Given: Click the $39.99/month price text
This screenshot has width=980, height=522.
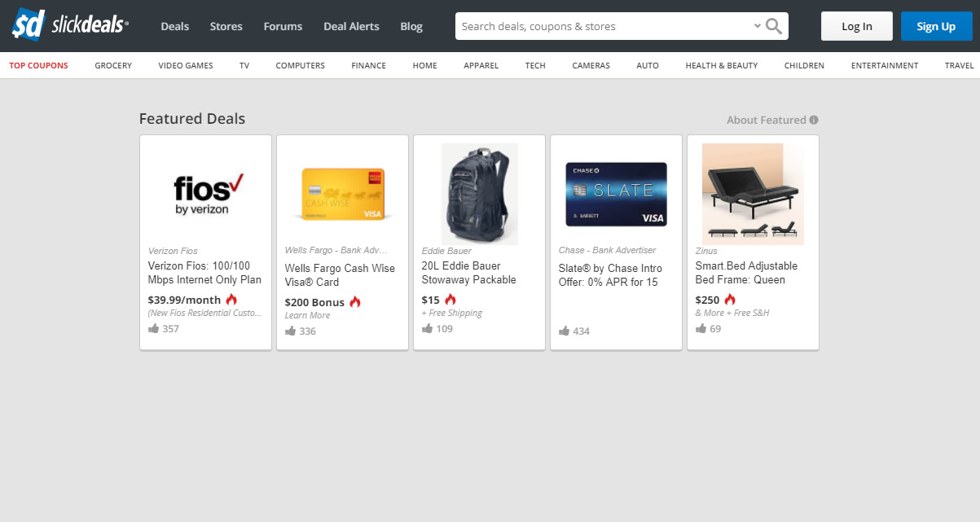Looking at the screenshot, I should pos(185,300).
